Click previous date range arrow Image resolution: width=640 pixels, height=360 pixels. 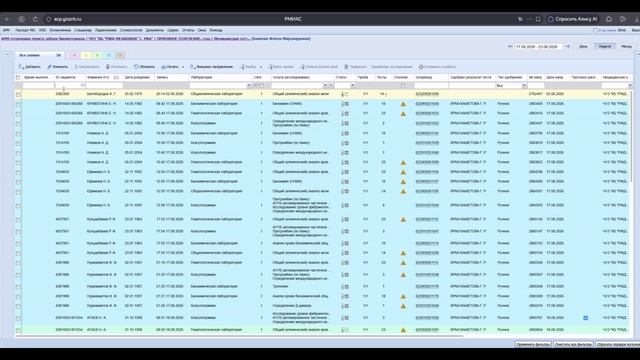pyautogui.click(x=510, y=47)
